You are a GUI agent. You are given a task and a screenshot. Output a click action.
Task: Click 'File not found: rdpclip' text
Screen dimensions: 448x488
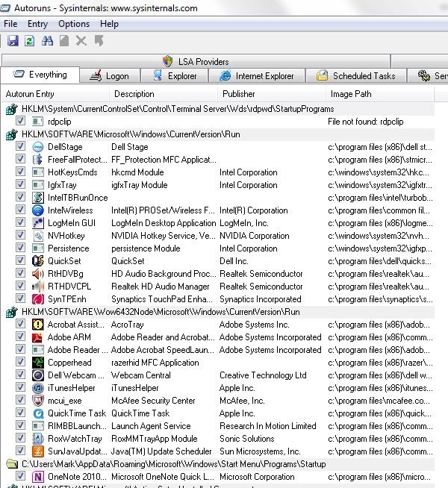coord(366,122)
